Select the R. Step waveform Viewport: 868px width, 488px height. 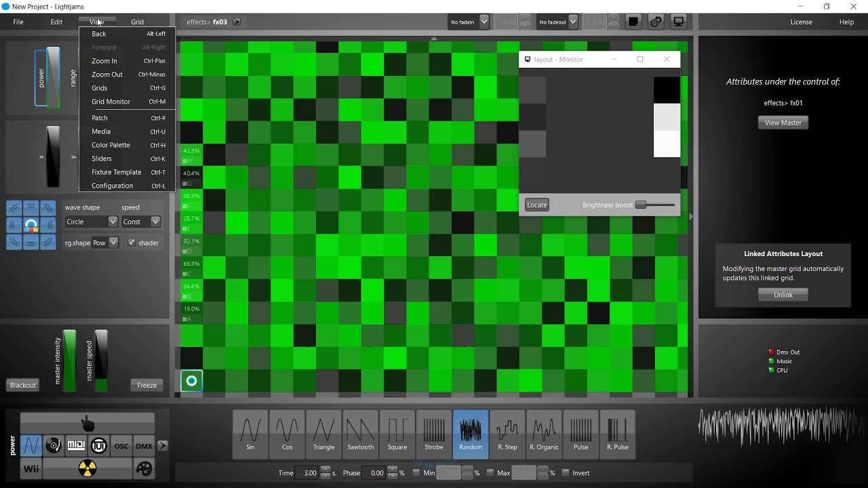tap(507, 434)
